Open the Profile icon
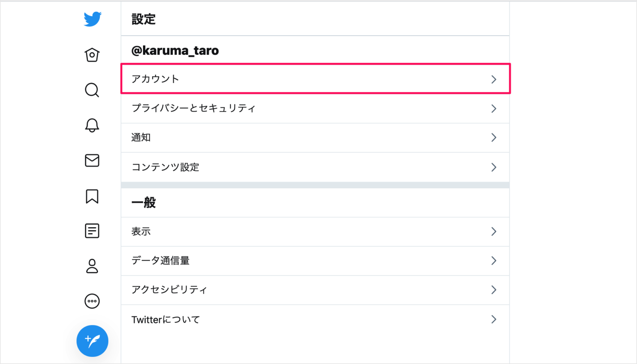 [92, 266]
